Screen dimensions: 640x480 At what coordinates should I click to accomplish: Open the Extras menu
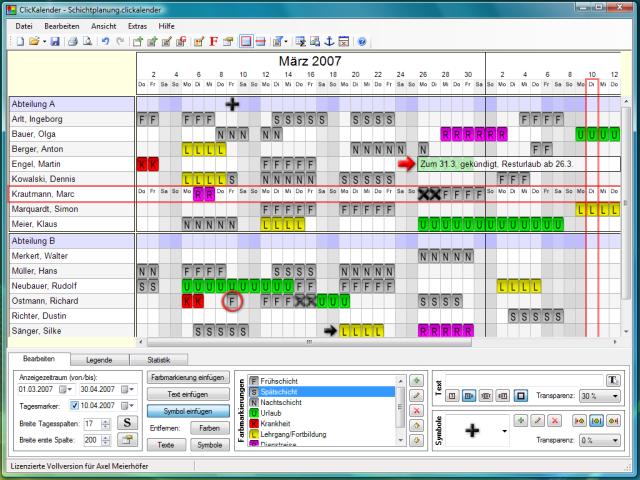[137, 24]
